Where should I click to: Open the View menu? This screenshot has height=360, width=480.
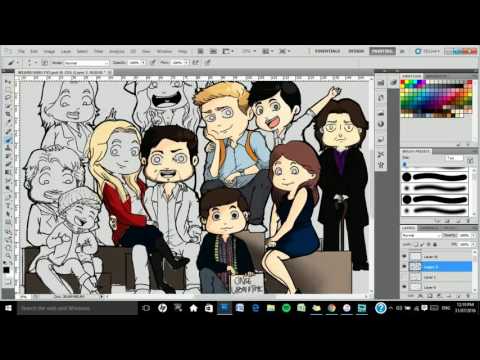(x=146, y=51)
